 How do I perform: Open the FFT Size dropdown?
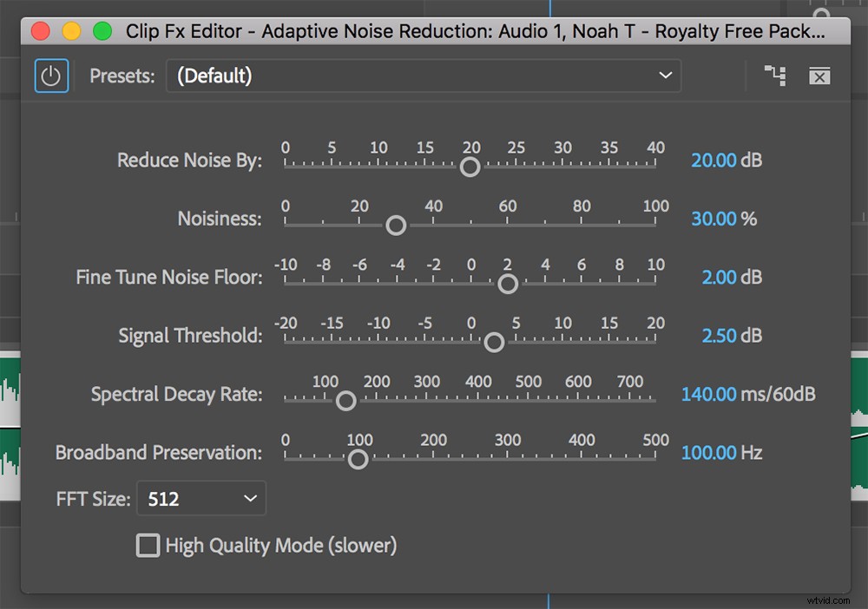(x=201, y=498)
